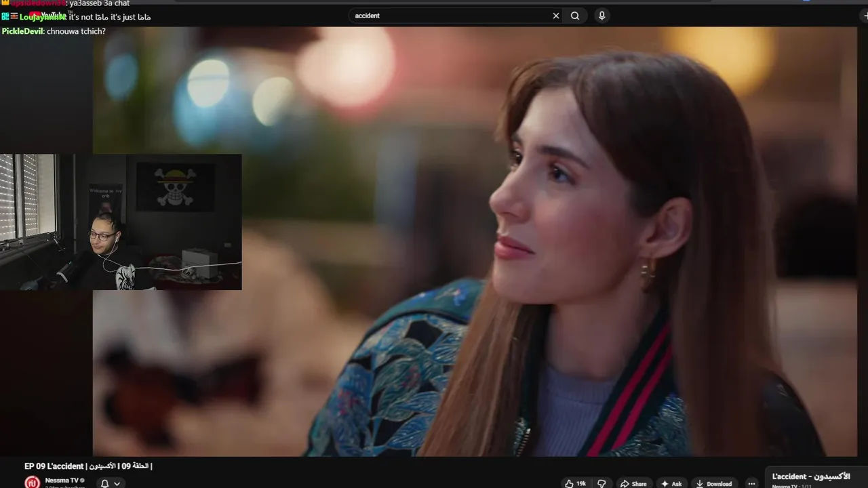Dislike the video with thumbs down
Image resolution: width=868 pixels, height=488 pixels.
coord(601,483)
